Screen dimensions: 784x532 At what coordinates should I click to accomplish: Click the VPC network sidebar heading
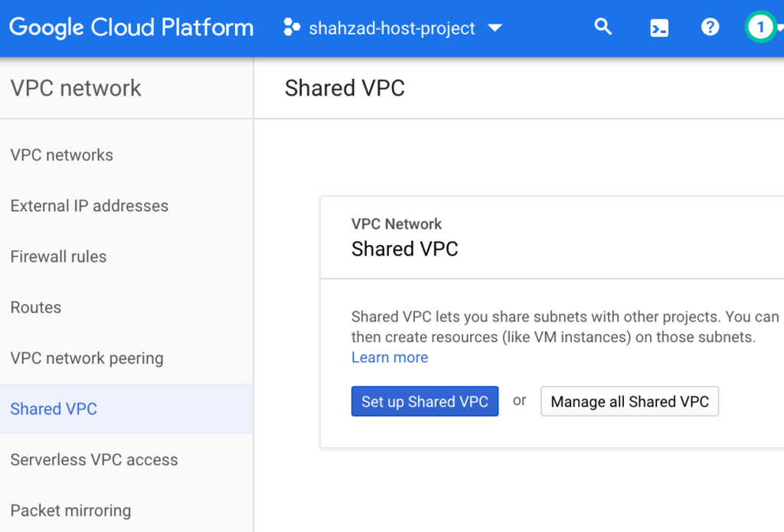click(76, 88)
